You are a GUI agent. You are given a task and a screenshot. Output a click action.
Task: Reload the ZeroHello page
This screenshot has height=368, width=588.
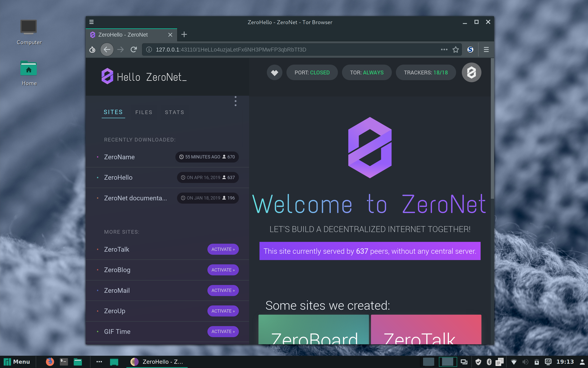(134, 50)
